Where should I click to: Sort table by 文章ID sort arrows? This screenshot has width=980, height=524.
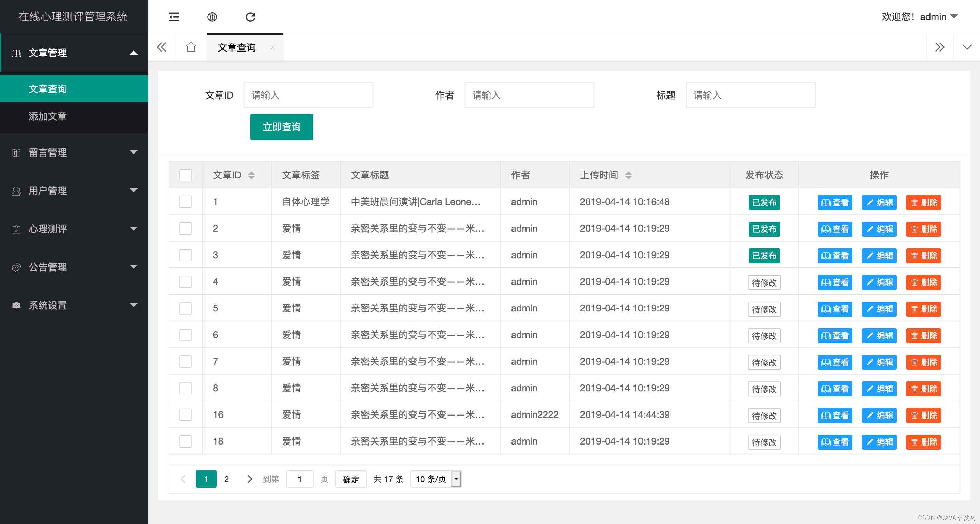click(x=251, y=175)
